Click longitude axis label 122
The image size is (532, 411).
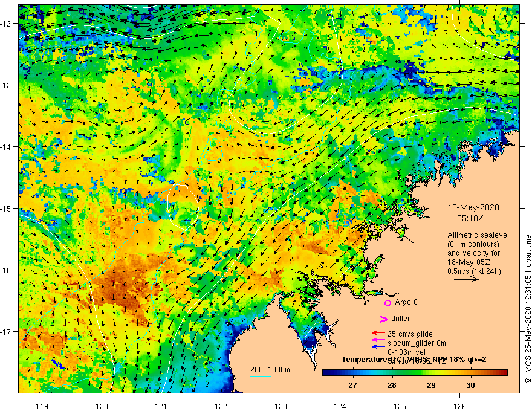(221, 406)
